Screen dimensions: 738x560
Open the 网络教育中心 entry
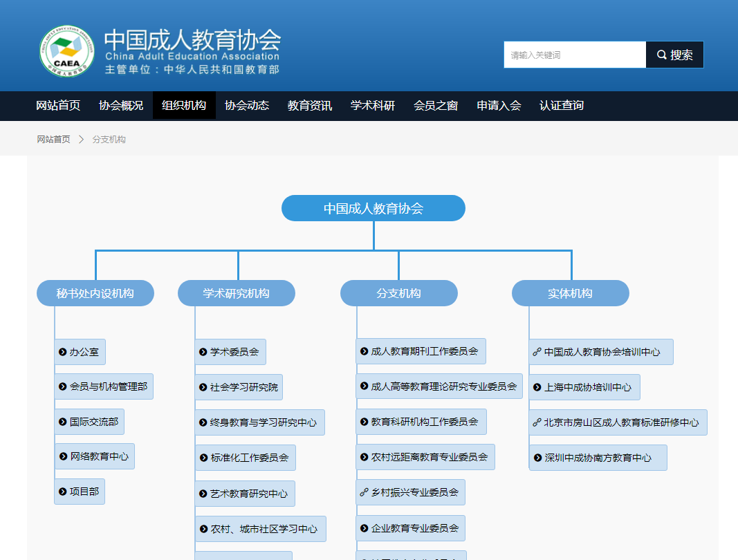click(95, 456)
